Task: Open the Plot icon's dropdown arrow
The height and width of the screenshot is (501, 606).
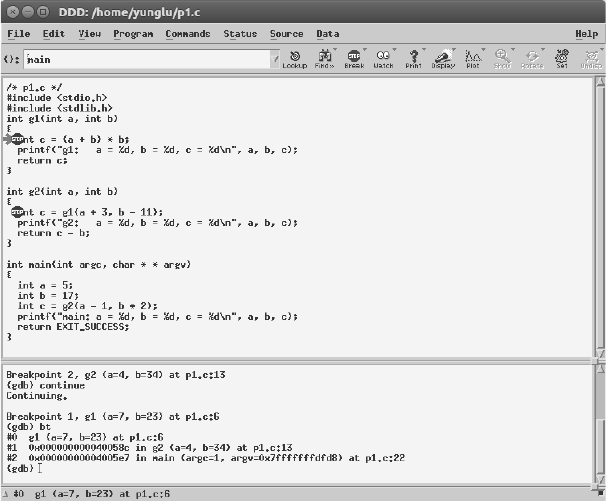Action: [x=483, y=49]
